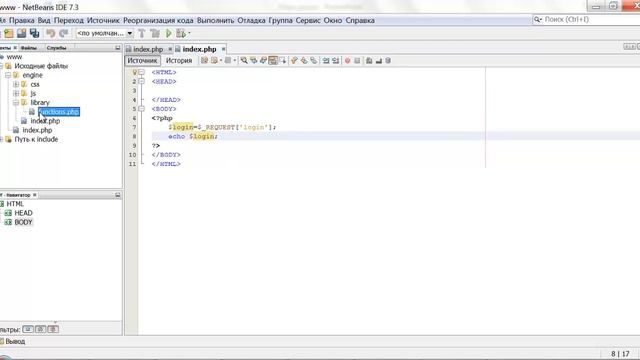Open the Forward history dropdown arrow
The height and width of the screenshot is (360, 640).
click(235, 60)
